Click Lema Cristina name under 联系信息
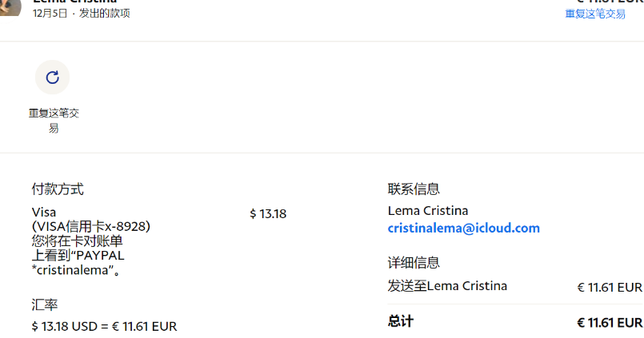Viewport: 644px width, 338px height. [x=428, y=211]
